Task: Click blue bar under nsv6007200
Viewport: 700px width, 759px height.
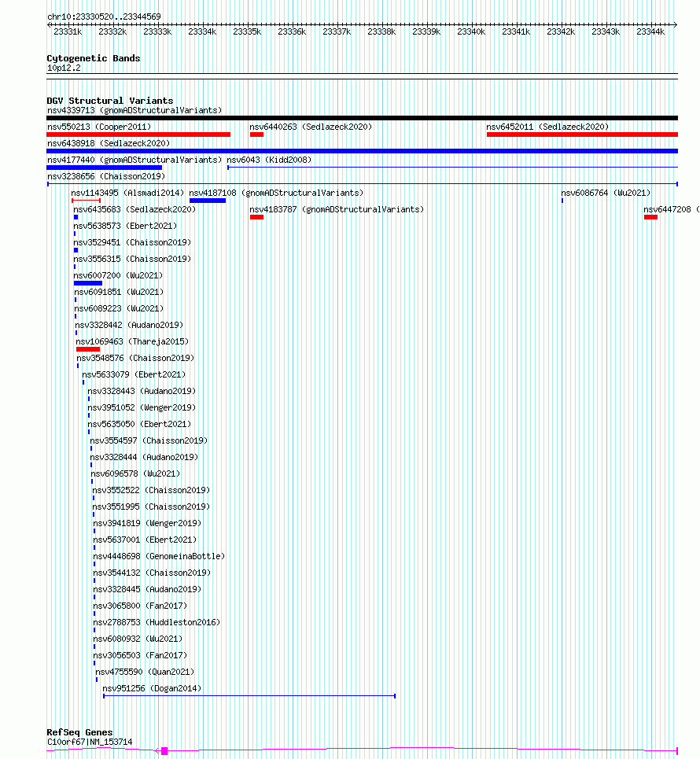Action: tap(88, 282)
